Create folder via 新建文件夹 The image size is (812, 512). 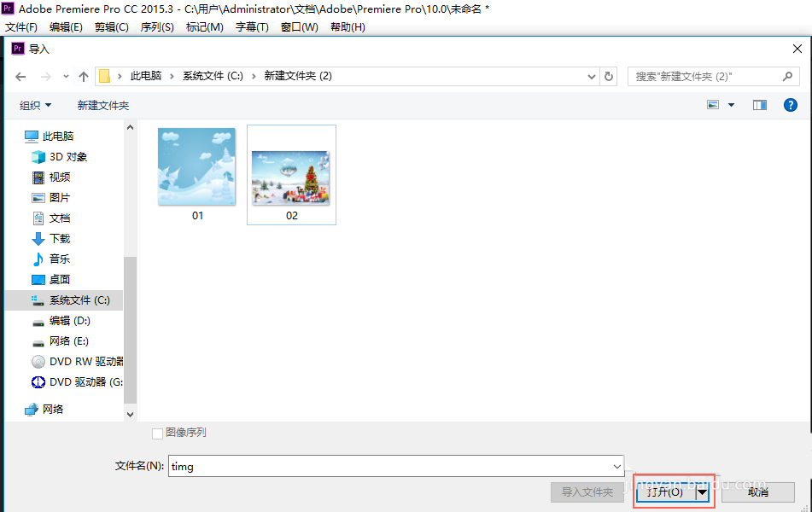click(102, 105)
